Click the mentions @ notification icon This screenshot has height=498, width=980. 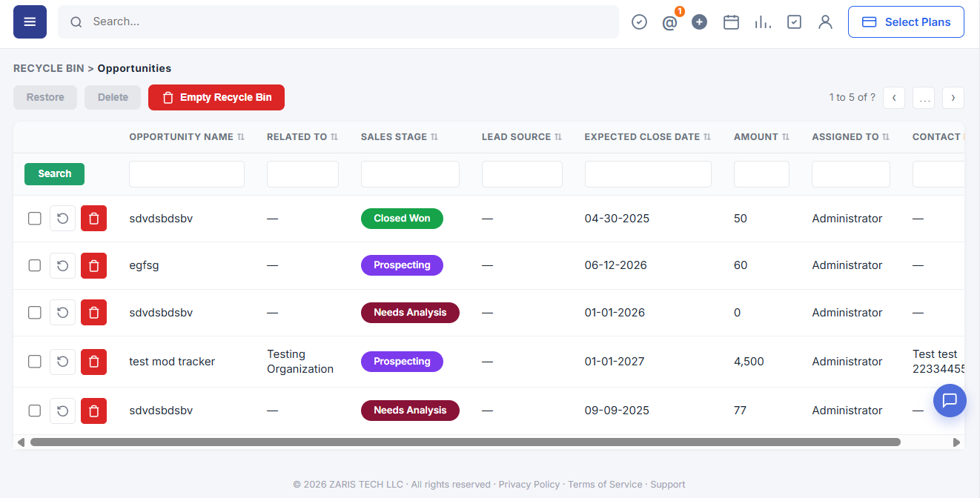pyautogui.click(x=669, y=22)
